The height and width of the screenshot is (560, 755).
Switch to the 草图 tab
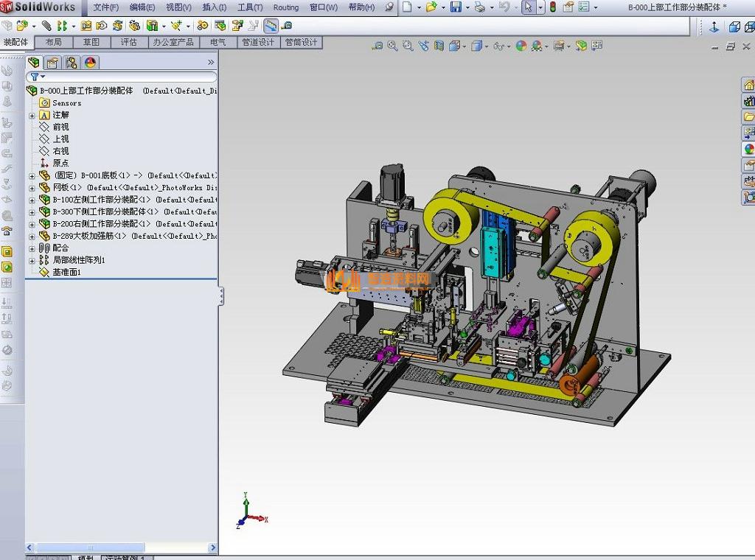pyautogui.click(x=91, y=43)
